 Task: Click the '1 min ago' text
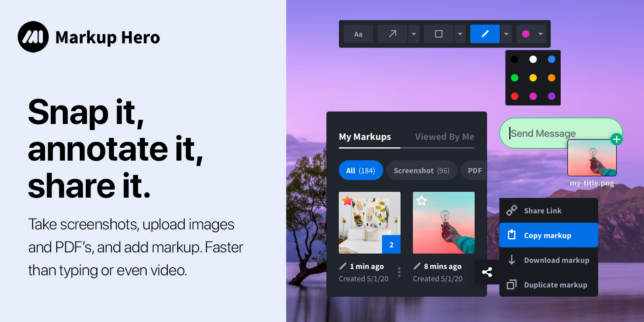point(367,266)
